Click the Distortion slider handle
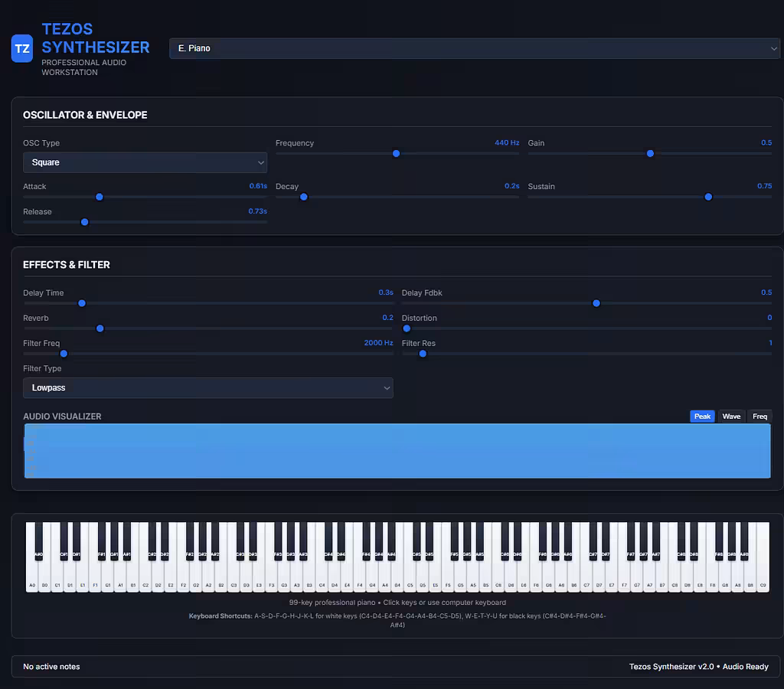Viewport: 784px width, 689px height. 407,328
